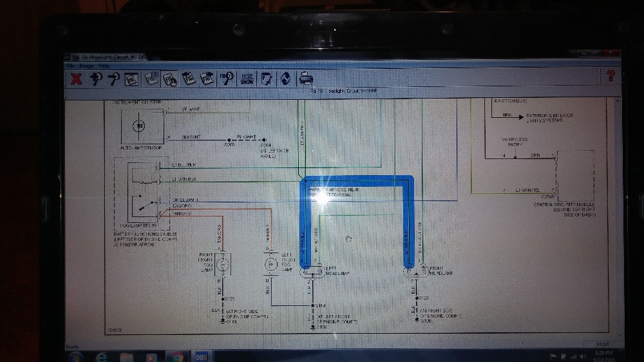
Task: Open Internet Explorer from the taskbar
Action: pos(101,356)
